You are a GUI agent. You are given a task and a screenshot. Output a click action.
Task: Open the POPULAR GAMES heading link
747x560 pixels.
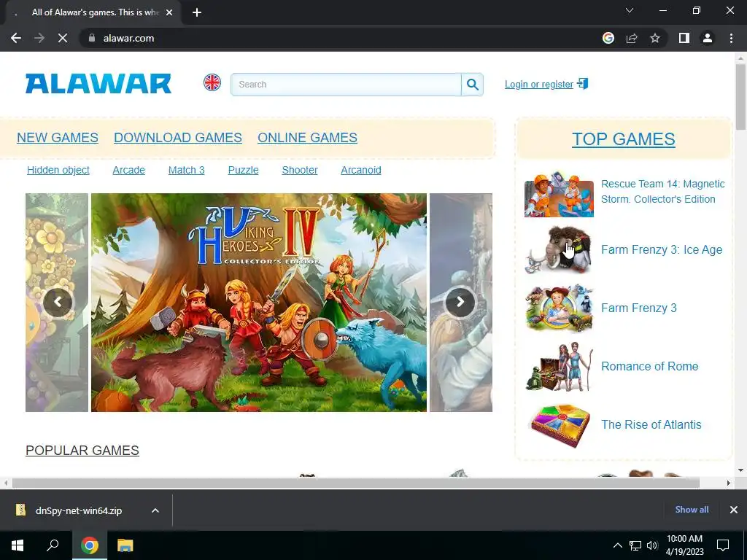[82, 451]
